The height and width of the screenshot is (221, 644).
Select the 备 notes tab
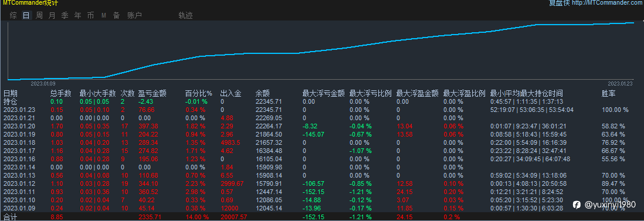(x=116, y=16)
